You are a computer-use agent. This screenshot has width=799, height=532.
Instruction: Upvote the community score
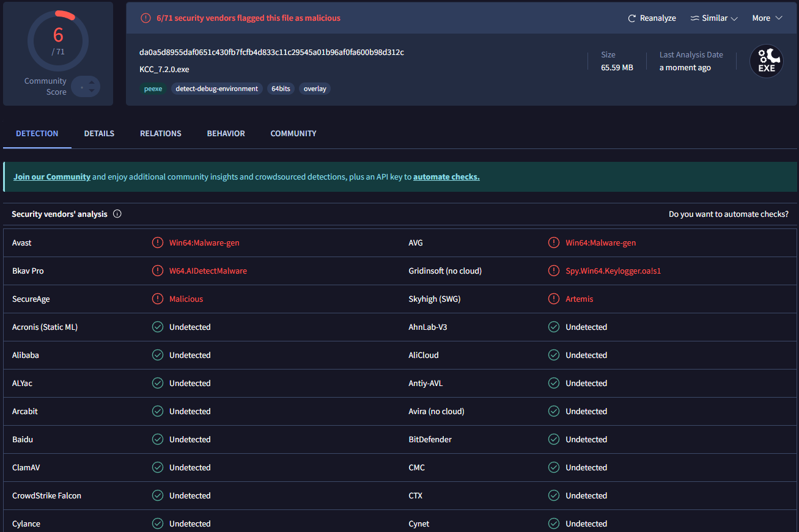[91, 82]
